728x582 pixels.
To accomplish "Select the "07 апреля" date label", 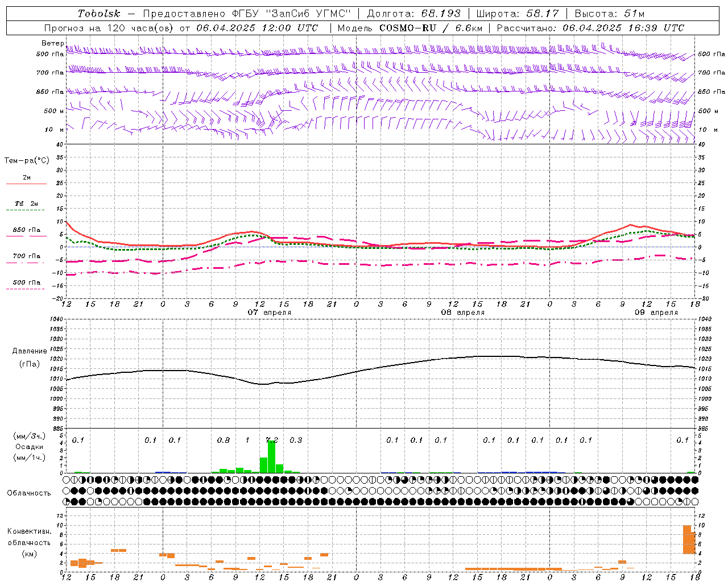I will pyautogui.click(x=270, y=313).
